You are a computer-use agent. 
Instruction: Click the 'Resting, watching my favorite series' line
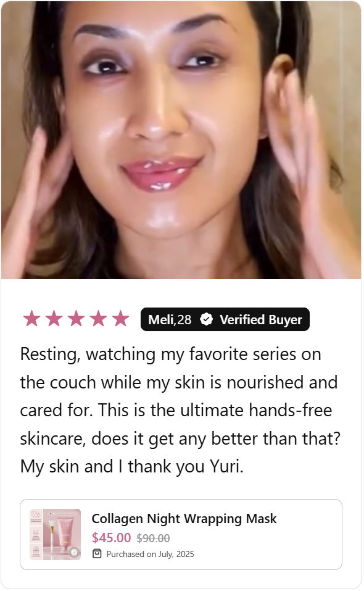click(170, 354)
